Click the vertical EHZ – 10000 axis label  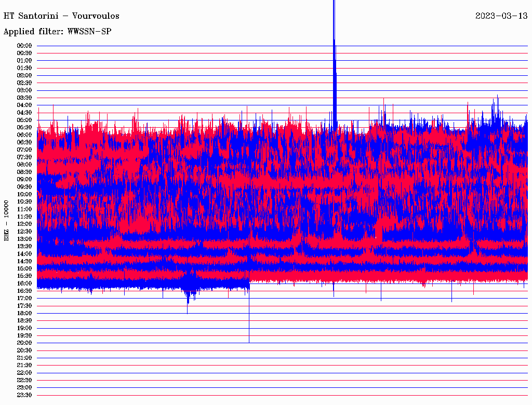[7, 220]
